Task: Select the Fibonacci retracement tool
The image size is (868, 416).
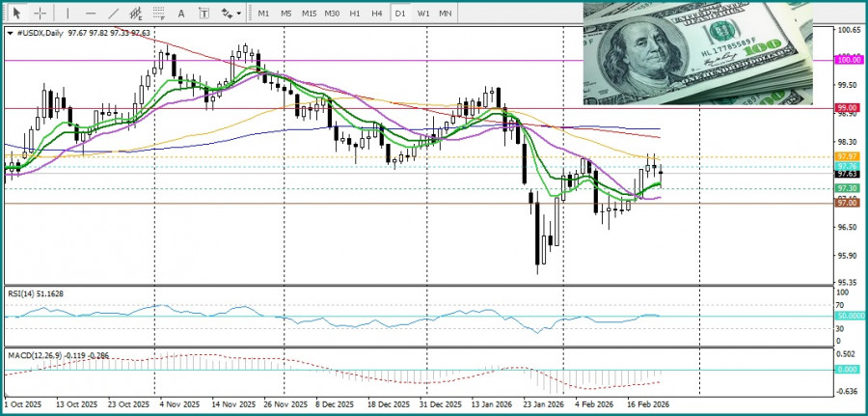Action: pos(160,14)
